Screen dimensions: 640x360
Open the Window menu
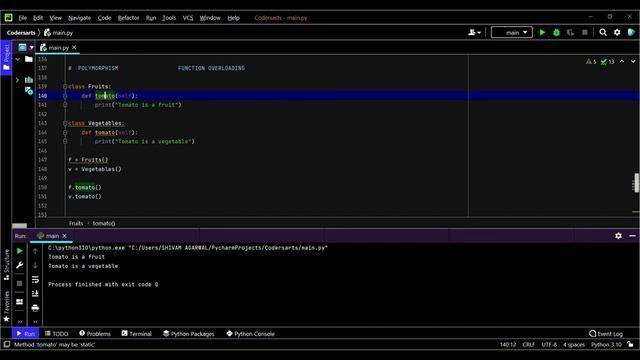coord(210,18)
